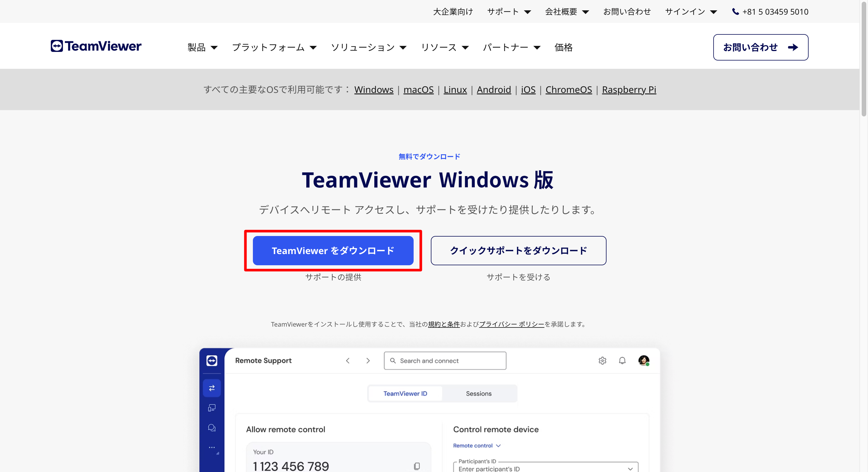Switch to the Sessions tab
Screen dimensions: 868x472
tap(478, 393)
